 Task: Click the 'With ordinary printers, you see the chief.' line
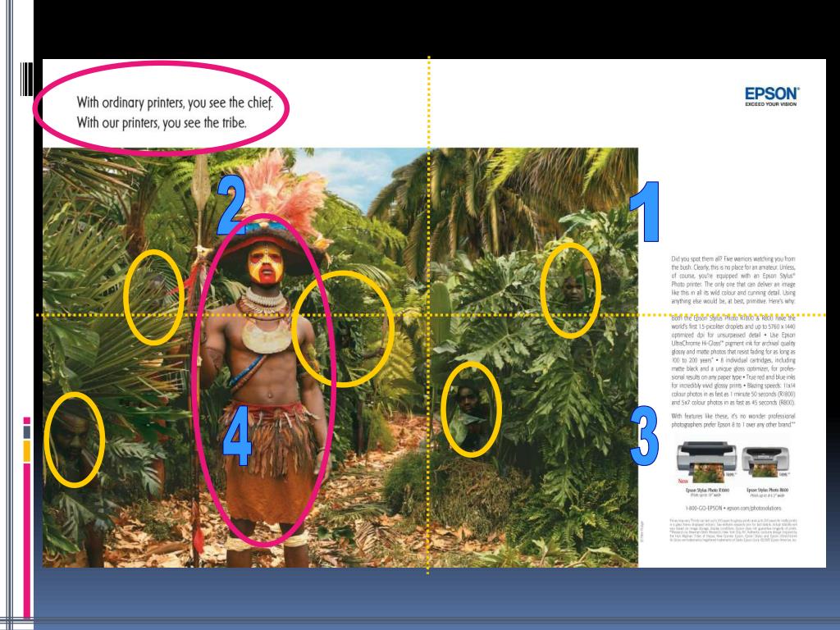(x=175, y=103)
